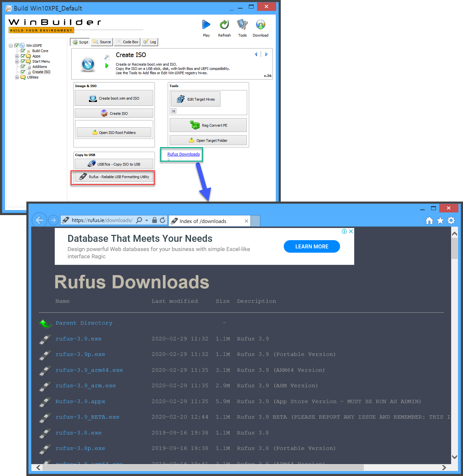
Task: Click Open ISO Root Folders button
Action: click(x=114, y=133)
